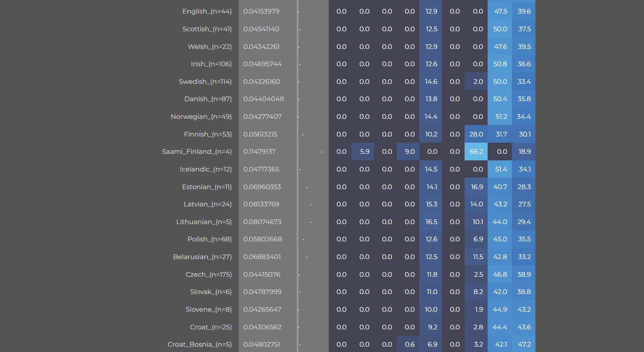Viewport: 644px width, 352px height.
Task: Click the 51.2 cell in Norwegian row
Action: (x=500, y=117)
